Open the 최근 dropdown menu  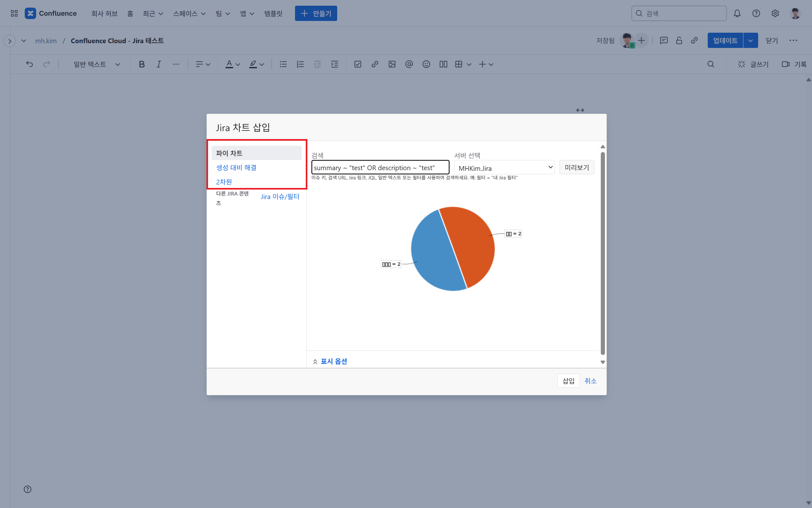pos(153,13)
